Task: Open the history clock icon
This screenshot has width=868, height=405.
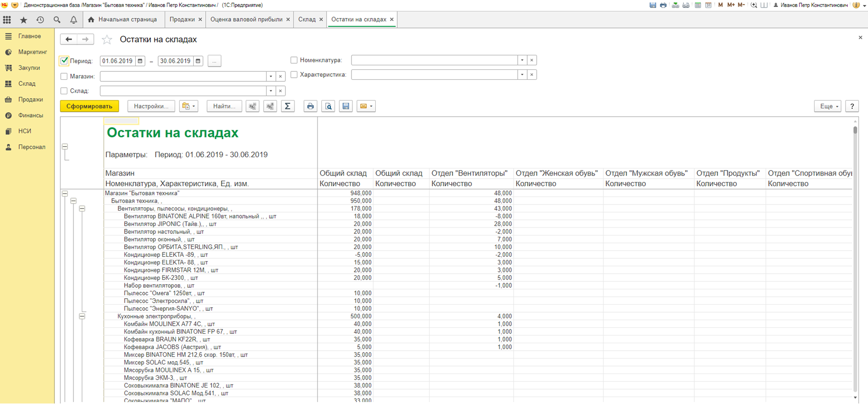Action: coord(40,20)
